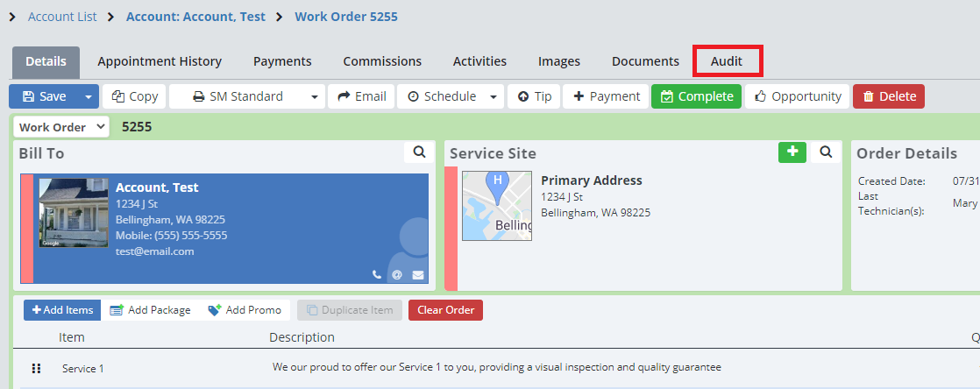Click the at-sign email icon on account card
The image size is (980, 389).
pos(397,274)
